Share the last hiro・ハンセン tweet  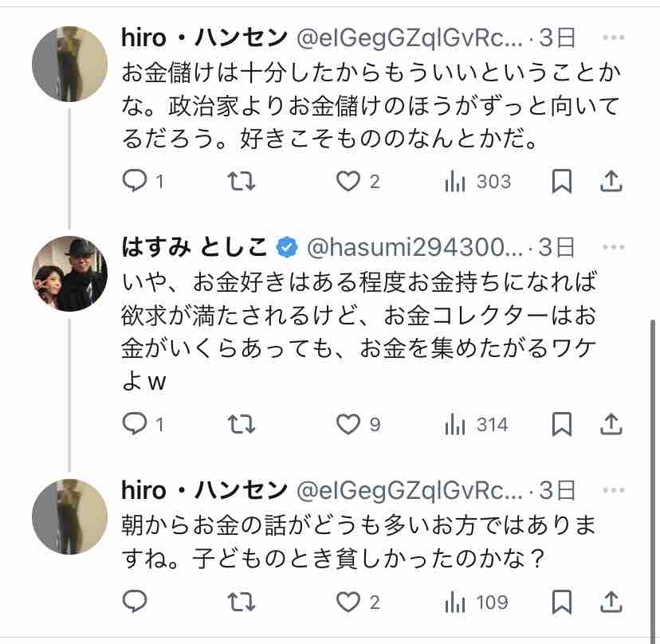[x=611, y=601]
